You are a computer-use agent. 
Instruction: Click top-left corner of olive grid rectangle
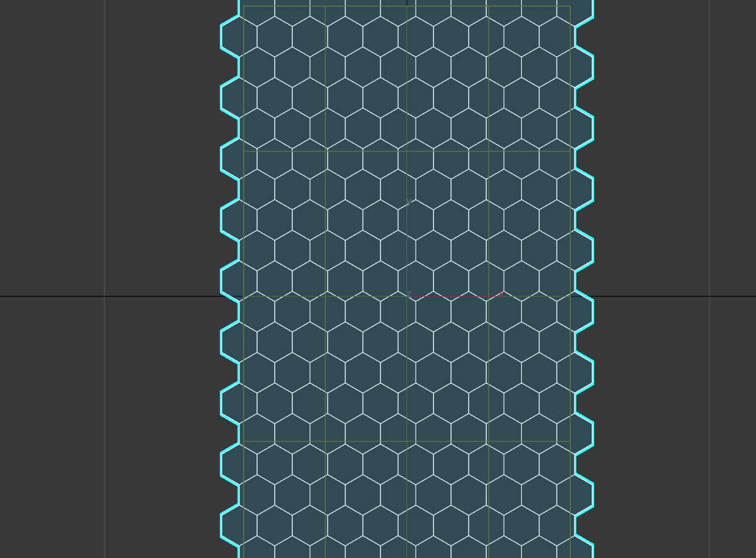[244, 7]
